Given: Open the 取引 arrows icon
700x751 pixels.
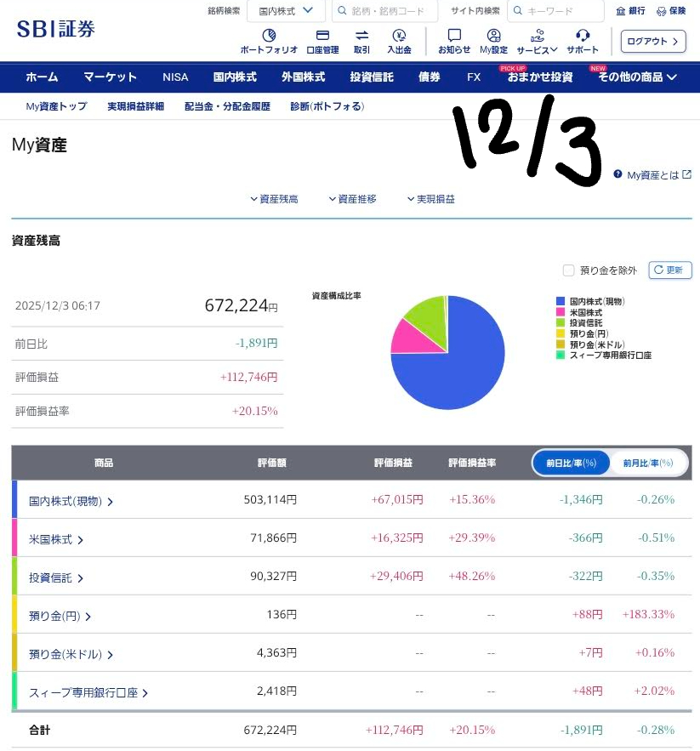Looking at the screenshot, I should pos(361,36).
